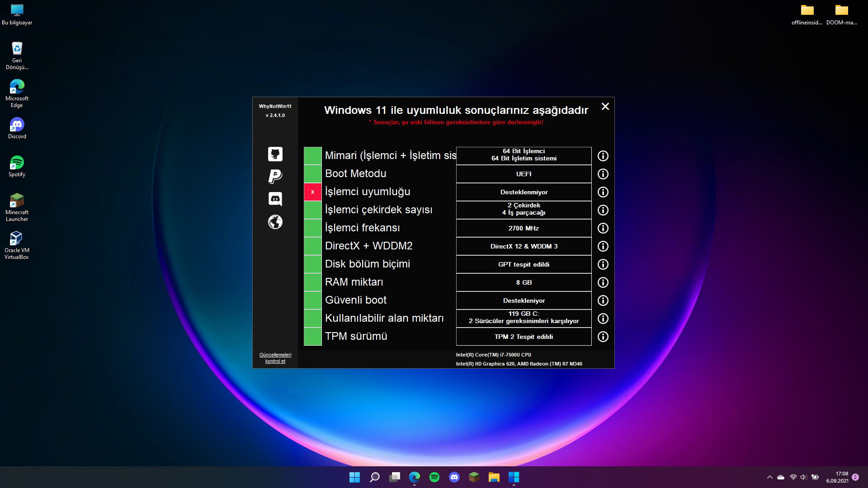This screenshot has height=488, width=868.
Task: Show info for DirectX + WDDM2 row
Action: (x=603, y=246)
